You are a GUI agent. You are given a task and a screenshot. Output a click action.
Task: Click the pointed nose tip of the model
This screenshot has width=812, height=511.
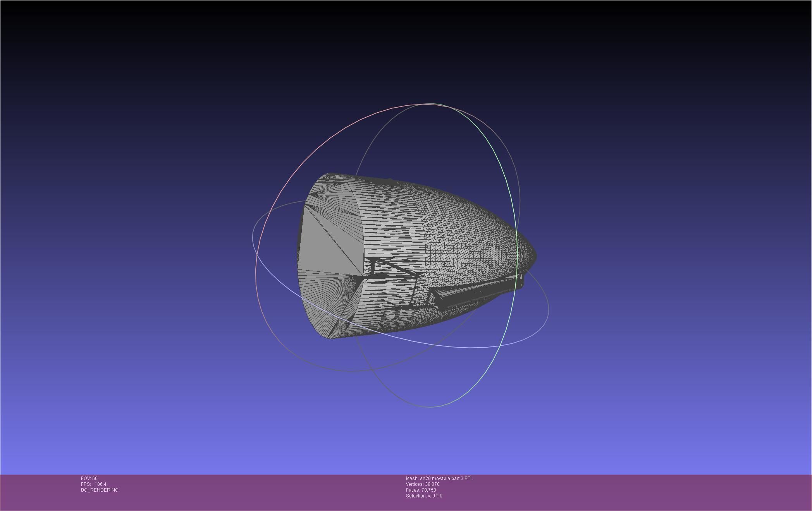535,256
